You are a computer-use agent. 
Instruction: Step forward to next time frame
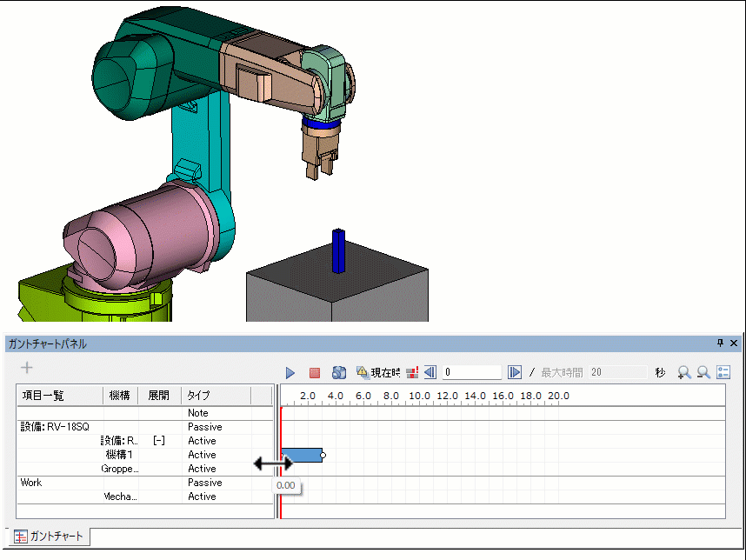click(515, 372)
